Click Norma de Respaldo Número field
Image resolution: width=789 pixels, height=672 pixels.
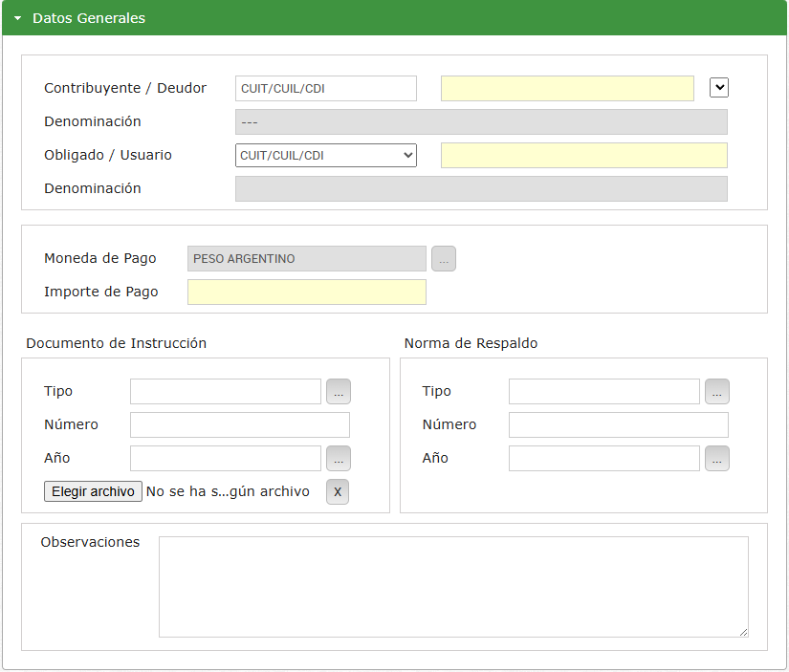click(618, 425)
